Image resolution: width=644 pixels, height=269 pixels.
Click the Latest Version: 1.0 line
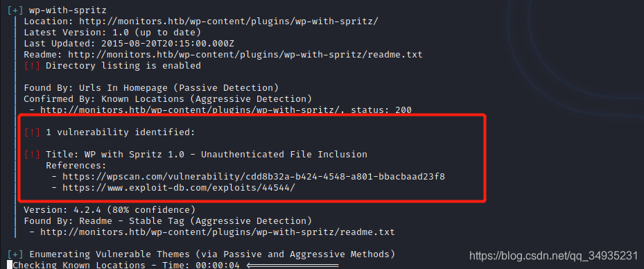click(112, 32)
